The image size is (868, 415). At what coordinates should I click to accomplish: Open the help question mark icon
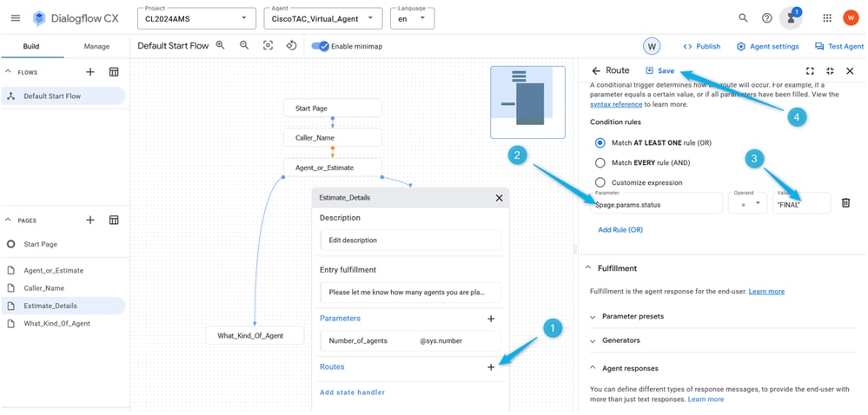click(x=766, y=18)
